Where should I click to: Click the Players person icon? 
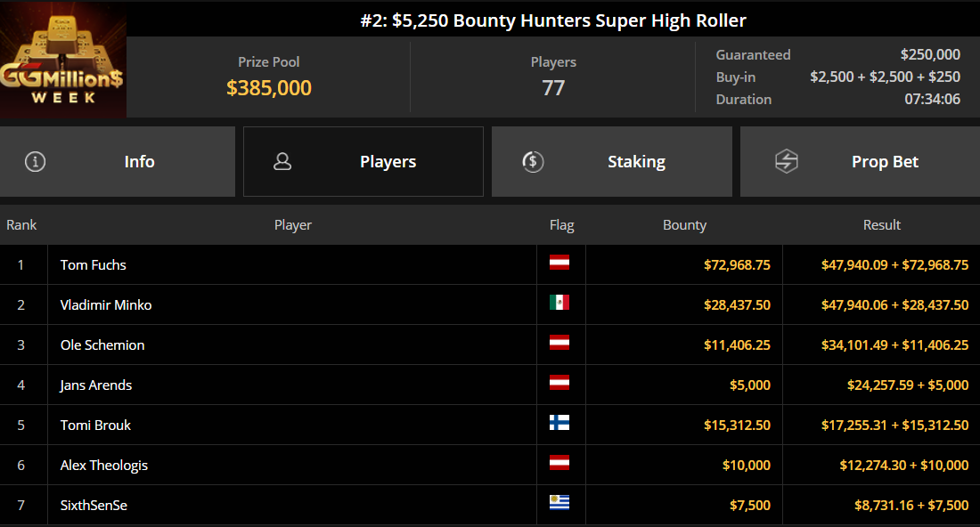(x=282, y=162)
